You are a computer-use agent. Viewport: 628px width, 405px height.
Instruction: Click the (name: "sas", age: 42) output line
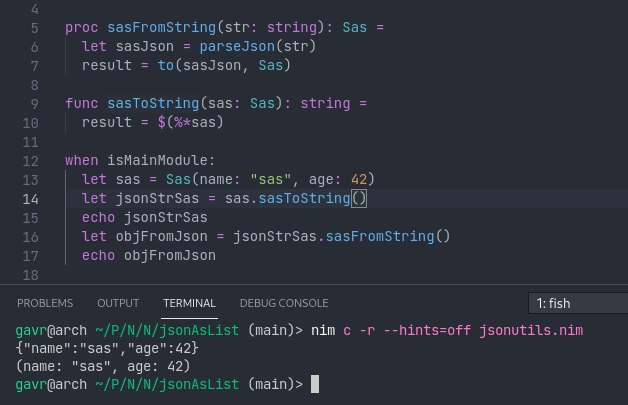103,366
